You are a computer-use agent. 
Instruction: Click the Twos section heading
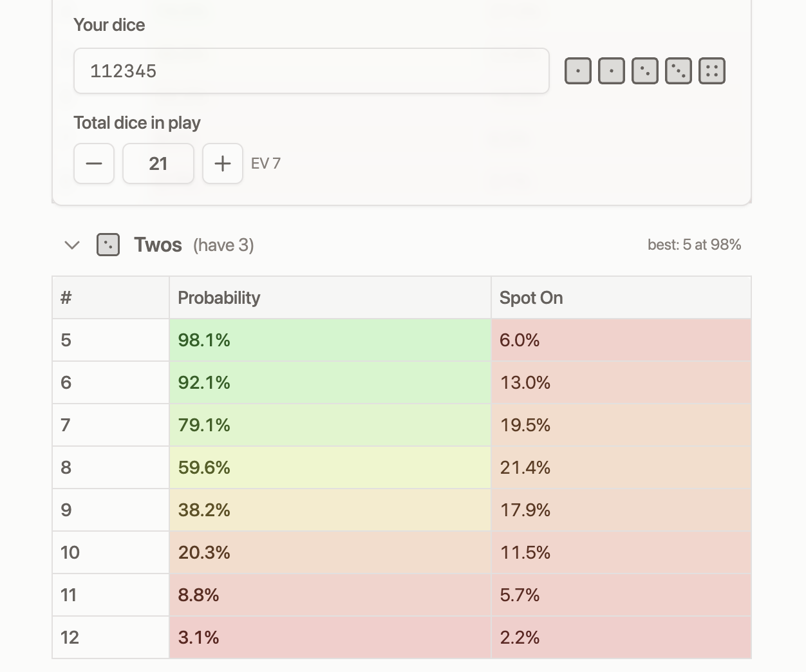point(158,245)
